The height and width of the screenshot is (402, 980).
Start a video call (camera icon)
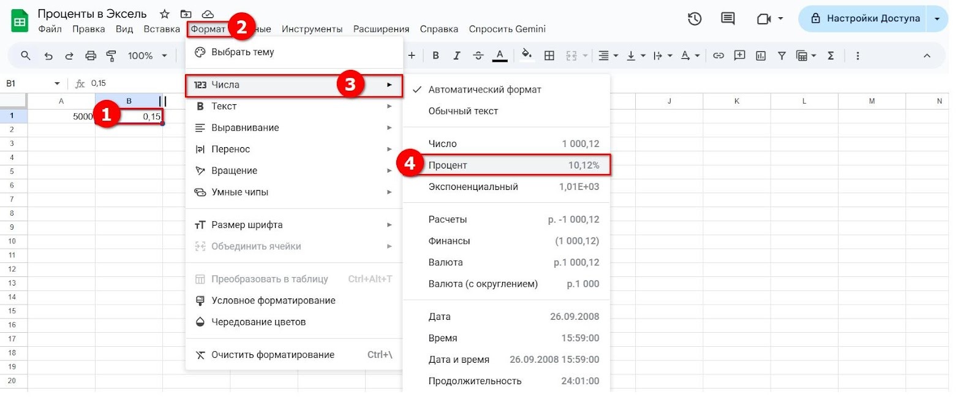click(763, 19)
